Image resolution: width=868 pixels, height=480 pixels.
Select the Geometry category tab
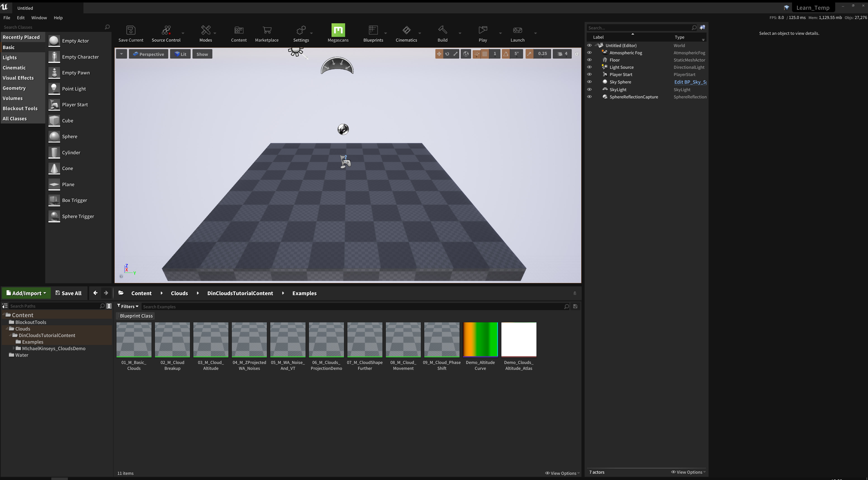(14, 88)
